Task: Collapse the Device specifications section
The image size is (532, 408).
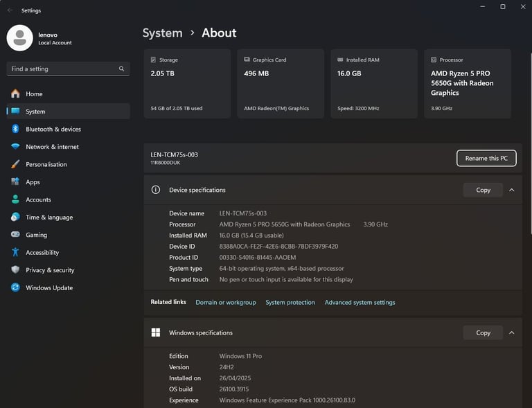Action: pos(512,190)
